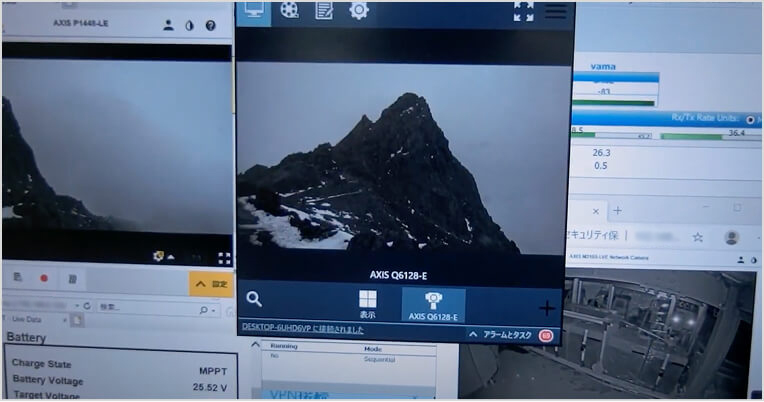The image size is (764, 402).
Task: Open the Camera Station hamburger menu
Action: click(x=555, y=11)
